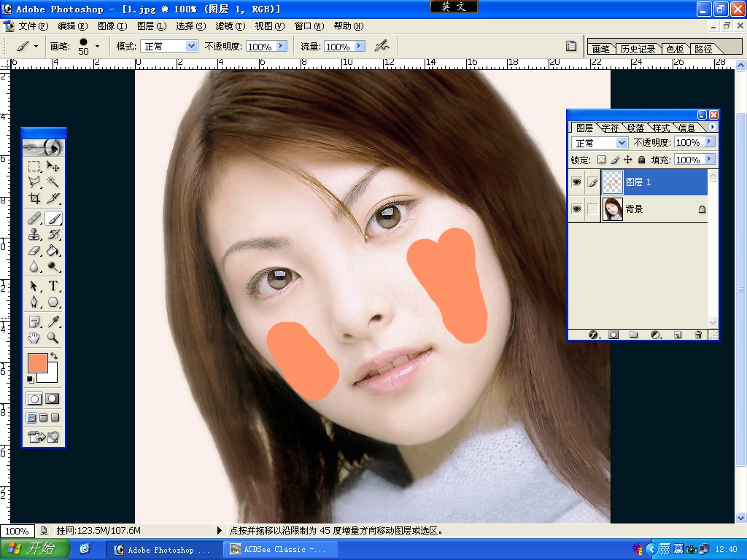Open the 图像 menu

(x=112, y=26)
